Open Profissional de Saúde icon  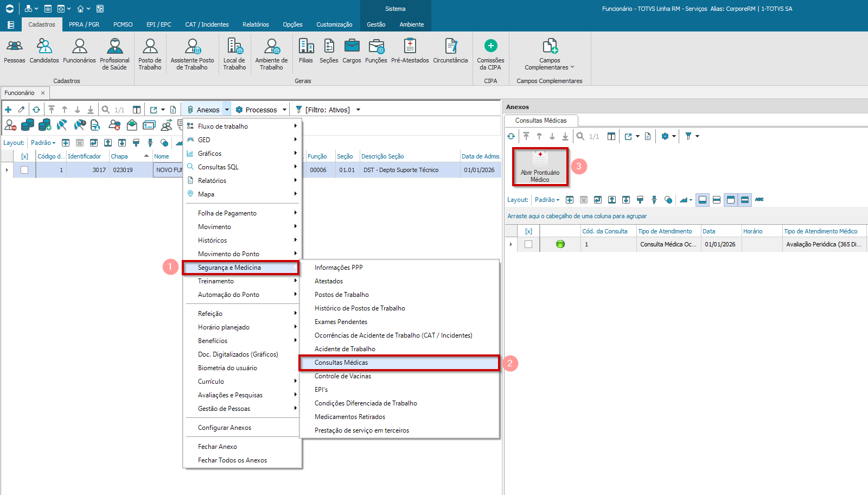(114, 54)
